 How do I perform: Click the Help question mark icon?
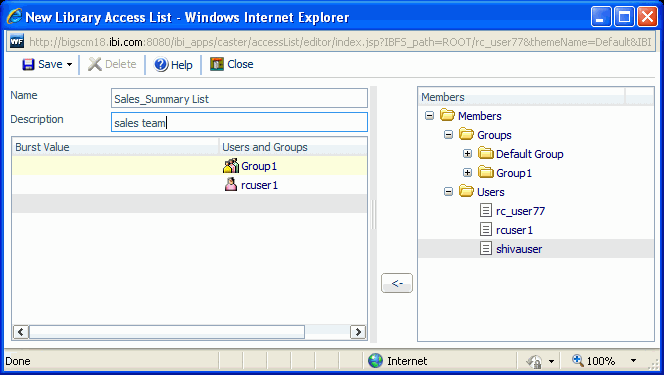click(161, 64)
